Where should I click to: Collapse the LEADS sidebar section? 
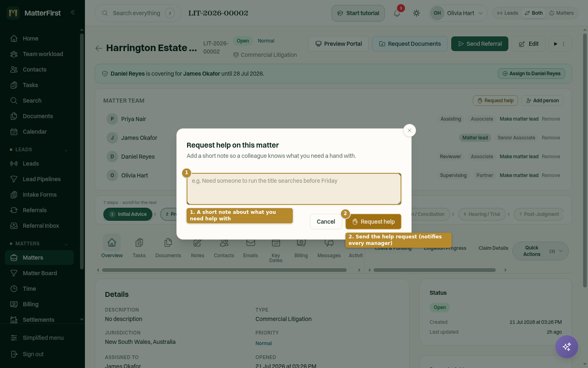[66, 150]
